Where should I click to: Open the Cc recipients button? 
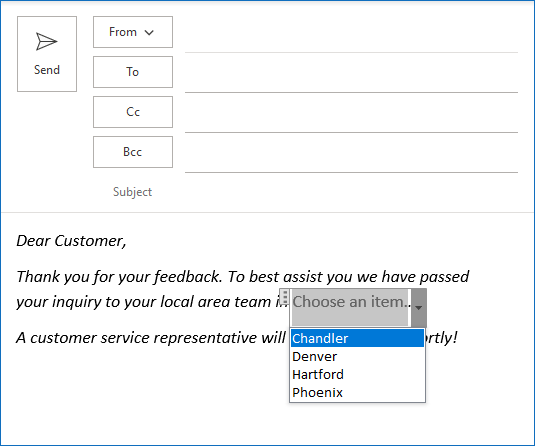click(x=133, y=112)
